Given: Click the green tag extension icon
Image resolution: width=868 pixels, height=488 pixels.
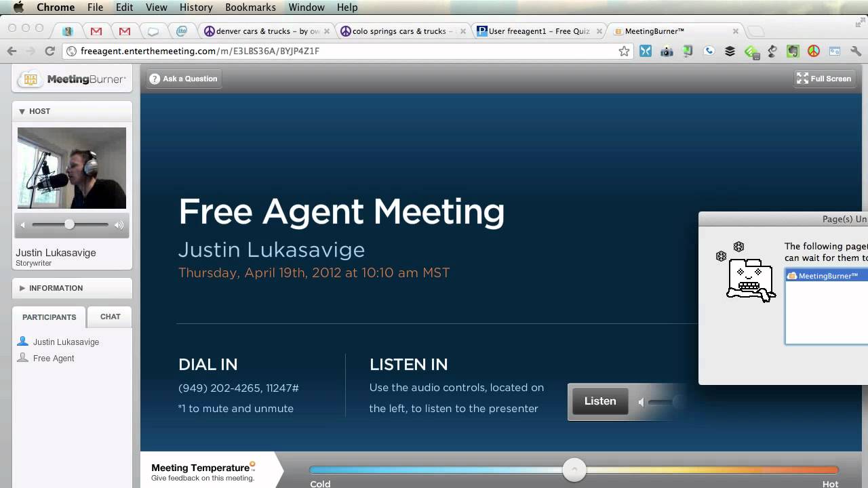Looking at the screenshot, I should [751, 52].
